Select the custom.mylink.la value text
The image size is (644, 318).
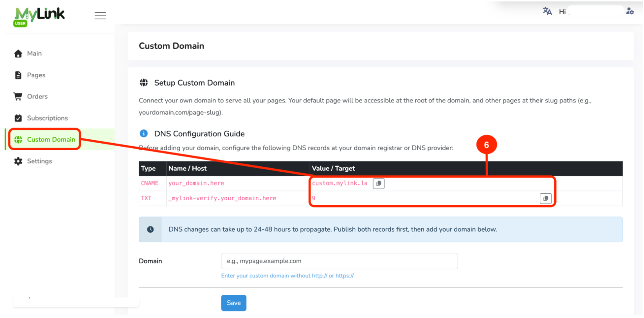tap(340, 183)
